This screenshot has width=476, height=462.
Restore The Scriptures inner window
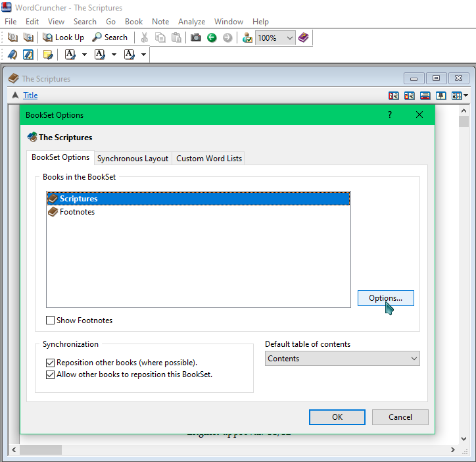coord(437,78)
